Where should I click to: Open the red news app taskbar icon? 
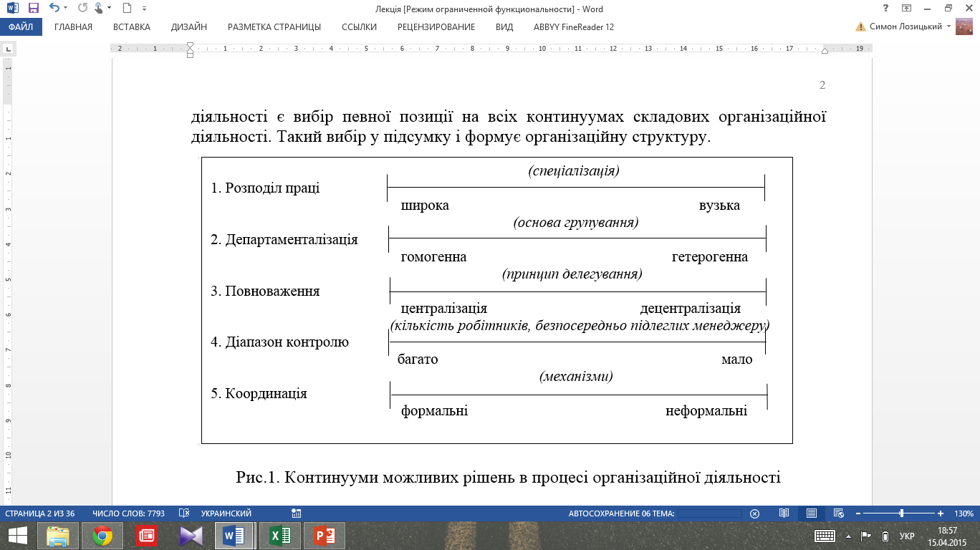tap(146, 536)
